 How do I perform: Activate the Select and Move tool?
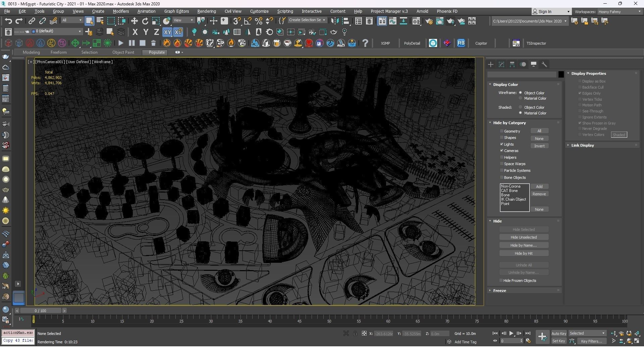pos(134,21)
